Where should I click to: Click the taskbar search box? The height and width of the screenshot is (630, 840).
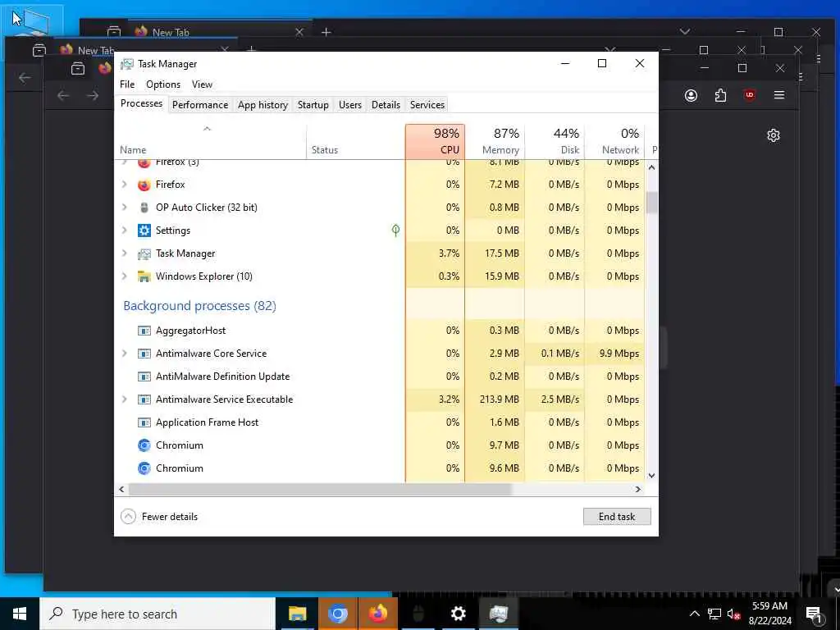tap(157, 614)
